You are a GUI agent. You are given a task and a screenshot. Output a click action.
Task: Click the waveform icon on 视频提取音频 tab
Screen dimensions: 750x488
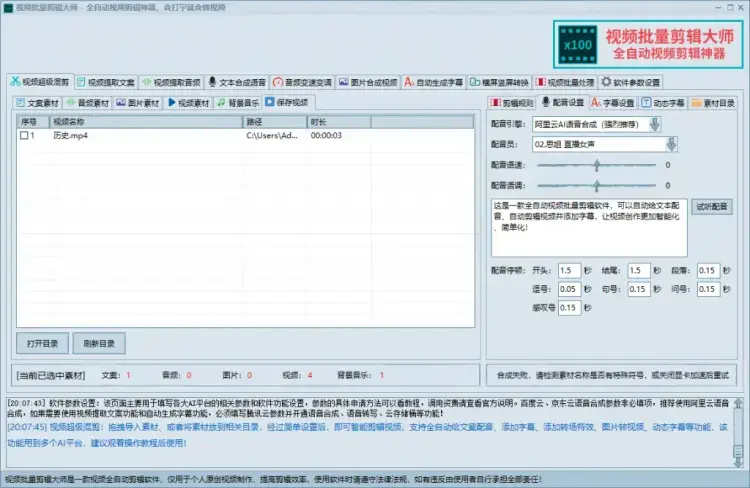pyautogui.click(x=147, y=82)
